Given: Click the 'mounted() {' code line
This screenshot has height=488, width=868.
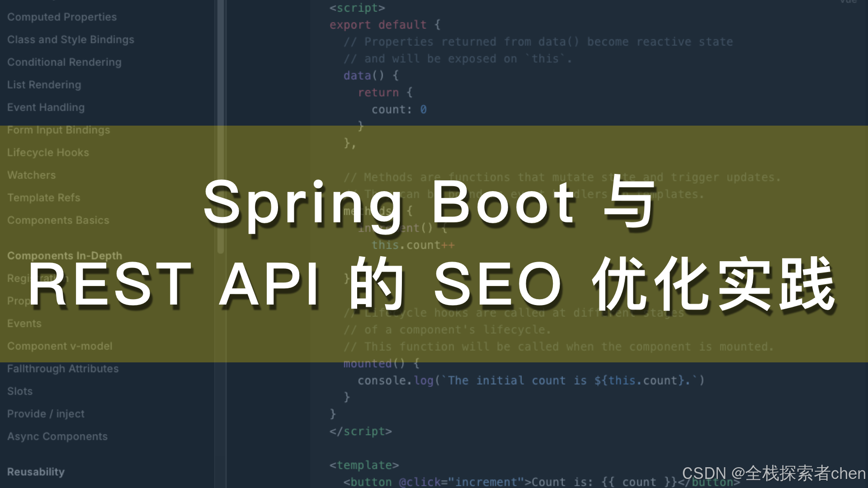Looking at the screenshot, I should (382, 363).
